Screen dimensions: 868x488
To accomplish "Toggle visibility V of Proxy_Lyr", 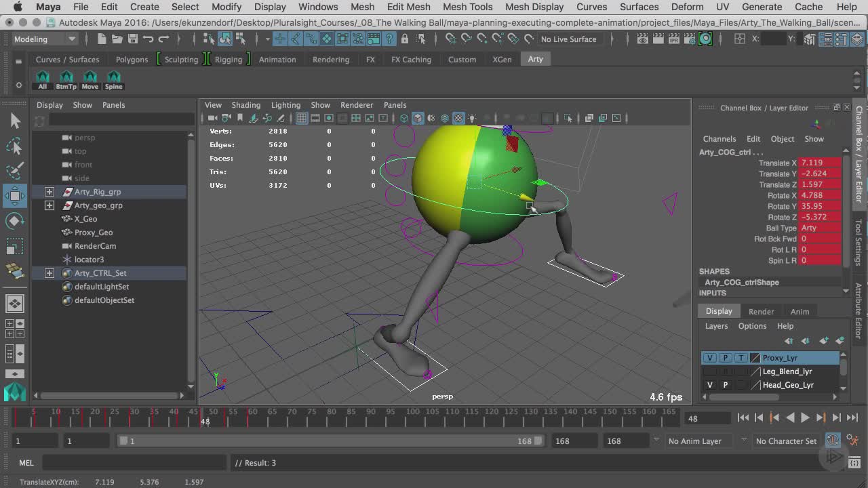I will point(710,358).
